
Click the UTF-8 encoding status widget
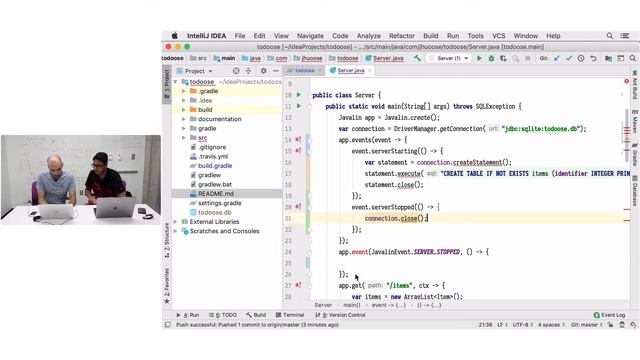point(522,325)
